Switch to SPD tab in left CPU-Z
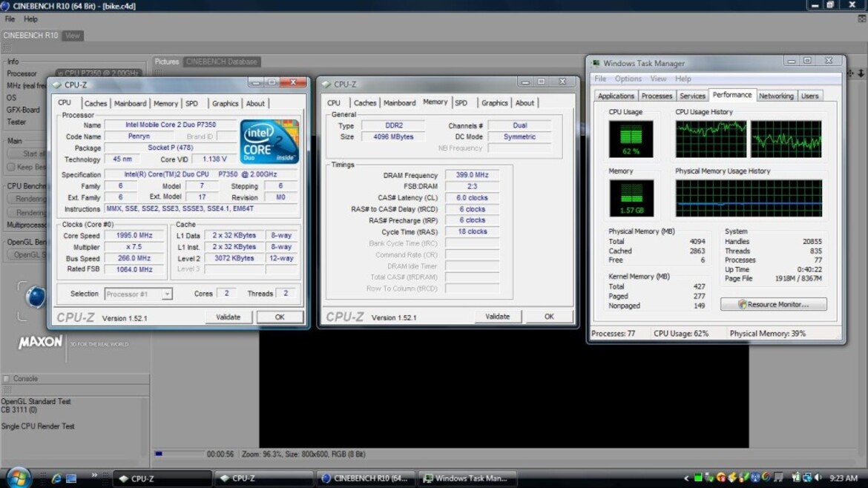This screenshot has width=868, height=488. [191, 104]
